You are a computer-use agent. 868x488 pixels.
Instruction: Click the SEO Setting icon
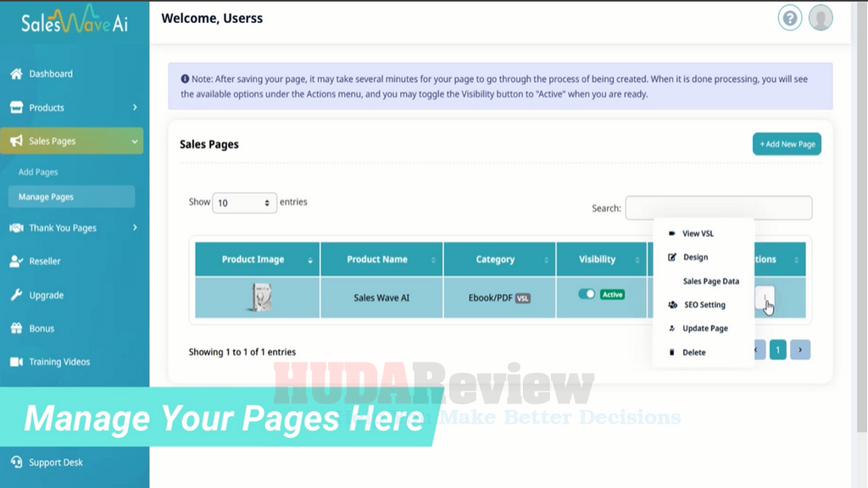click(672, 305)
